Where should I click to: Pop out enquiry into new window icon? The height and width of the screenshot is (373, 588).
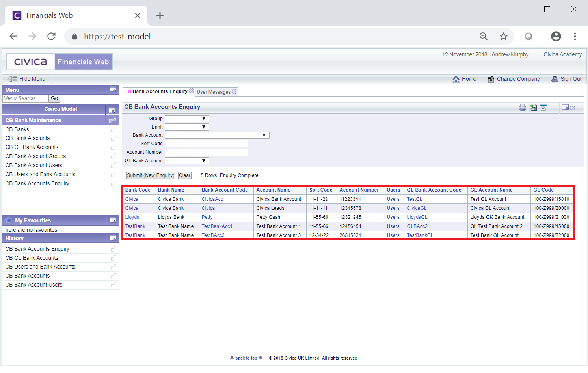565,107
